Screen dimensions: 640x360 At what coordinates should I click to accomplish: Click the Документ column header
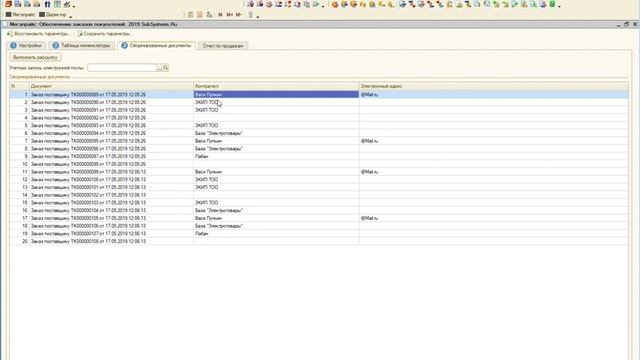[x=111, y=86]
